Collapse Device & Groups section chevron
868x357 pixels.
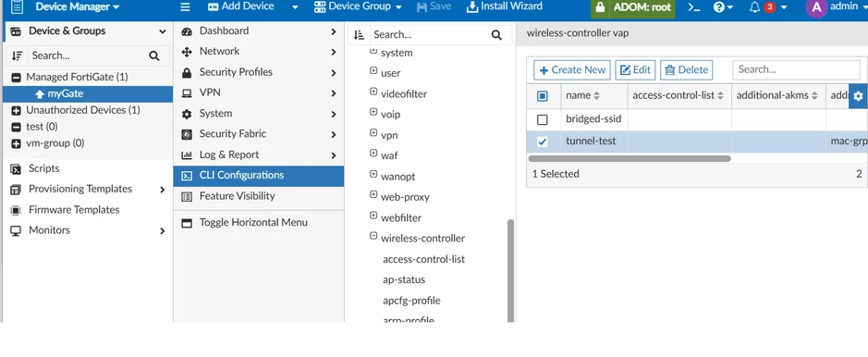[162, 31]
